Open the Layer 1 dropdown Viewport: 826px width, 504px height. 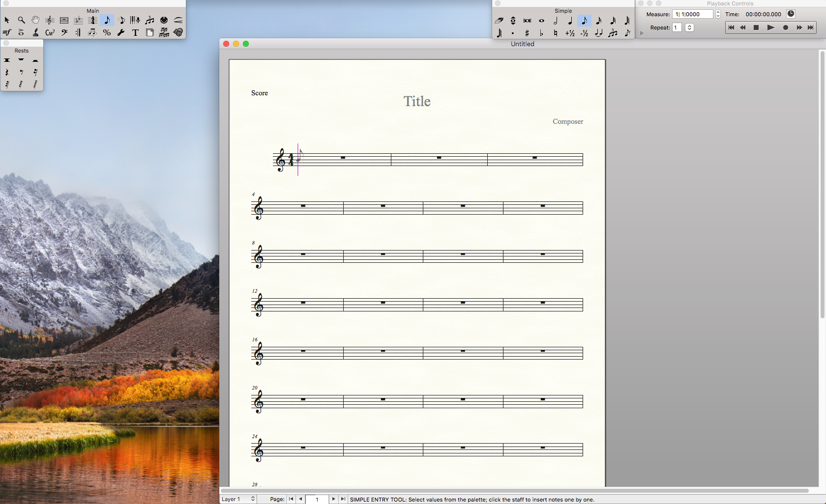pyautogui.click(x=238, y=499)
